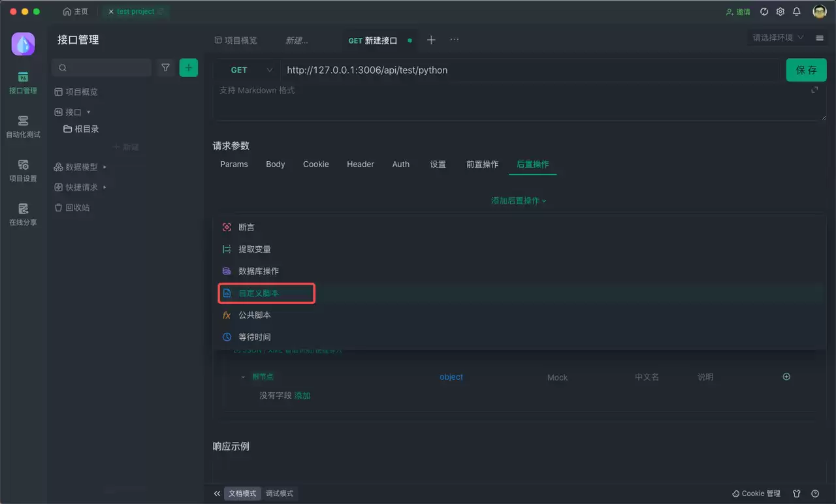
Task: Open the 请选择环境 environment dropdown
Action: point(779,38)
